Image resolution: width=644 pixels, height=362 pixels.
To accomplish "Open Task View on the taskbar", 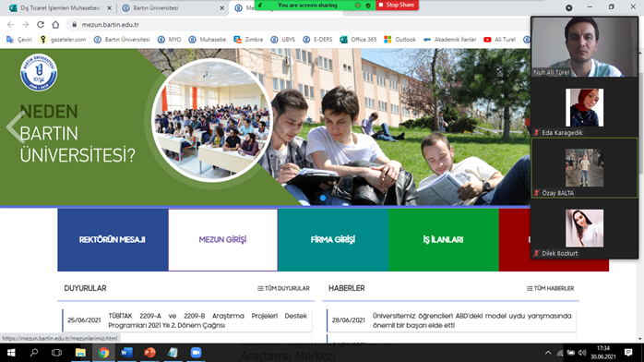I will [56, 353].
